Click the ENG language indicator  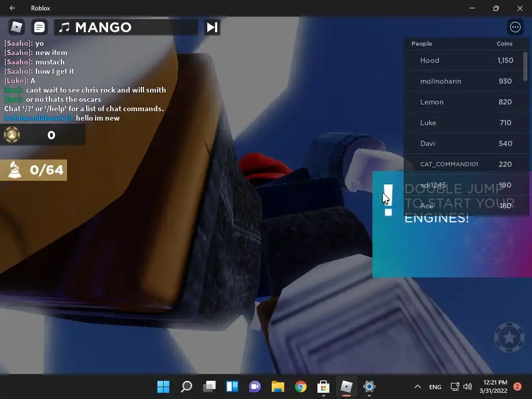tap(435, 387)
